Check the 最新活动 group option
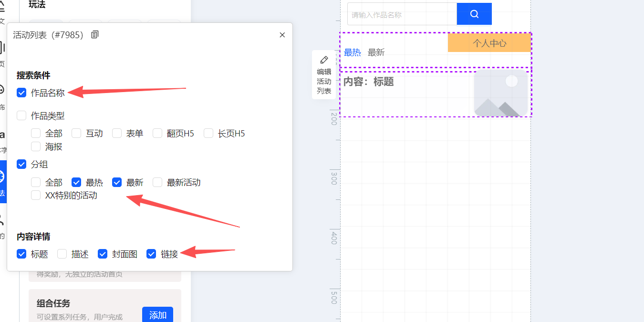This screenshot has height=322, width=644. [157, 182]
